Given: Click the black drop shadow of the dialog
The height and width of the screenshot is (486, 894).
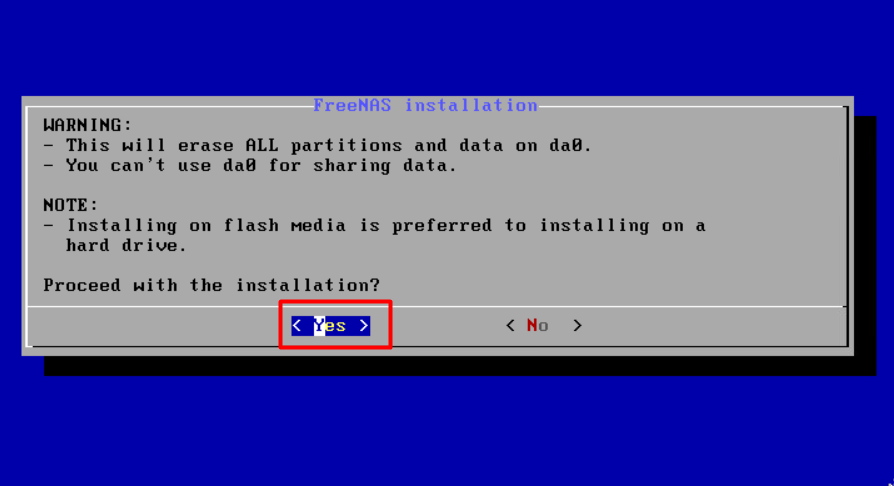Looking at the screenshot, I should [x=460, y=366].
